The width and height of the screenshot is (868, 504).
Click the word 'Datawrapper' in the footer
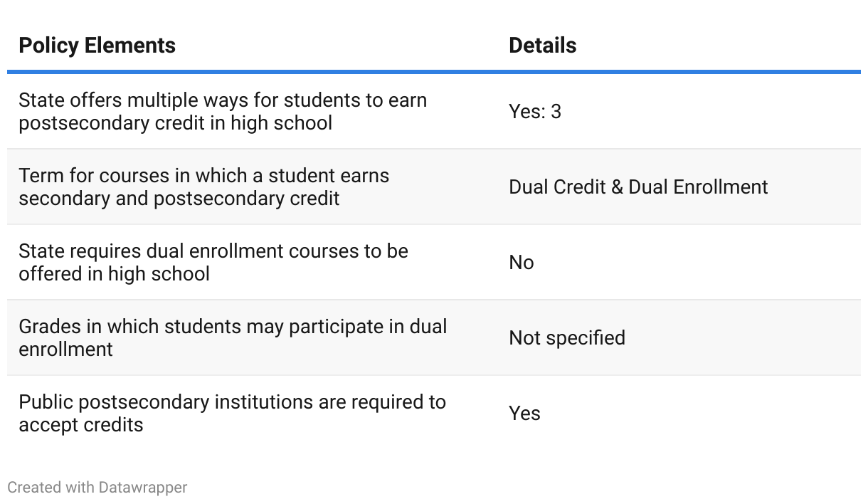click(143, 488)
